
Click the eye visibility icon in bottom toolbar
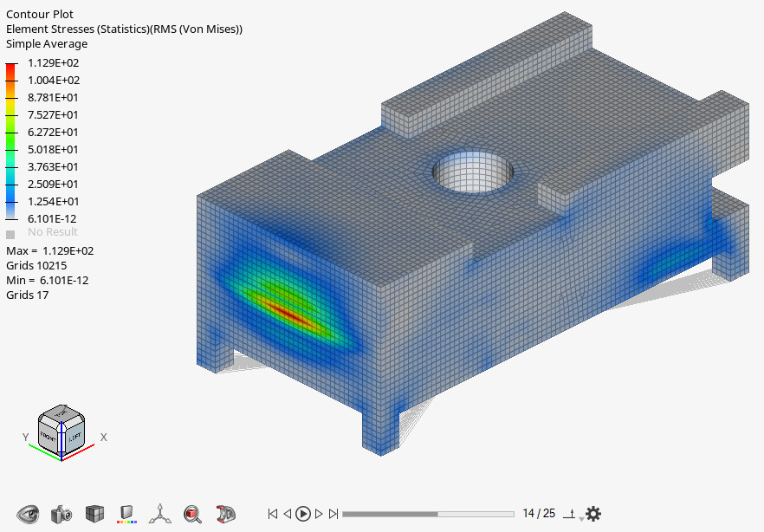(x=29, y=514)
